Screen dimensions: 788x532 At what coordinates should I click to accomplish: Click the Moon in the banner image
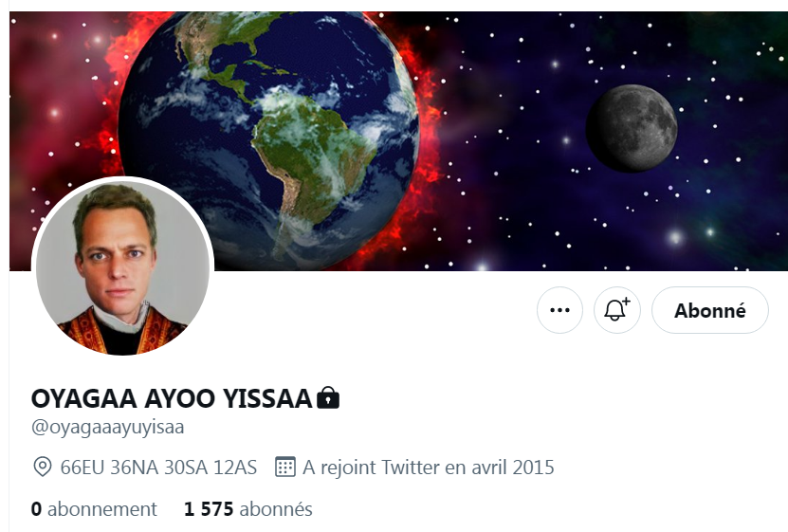pyautogui.click(x=632, y=129)
